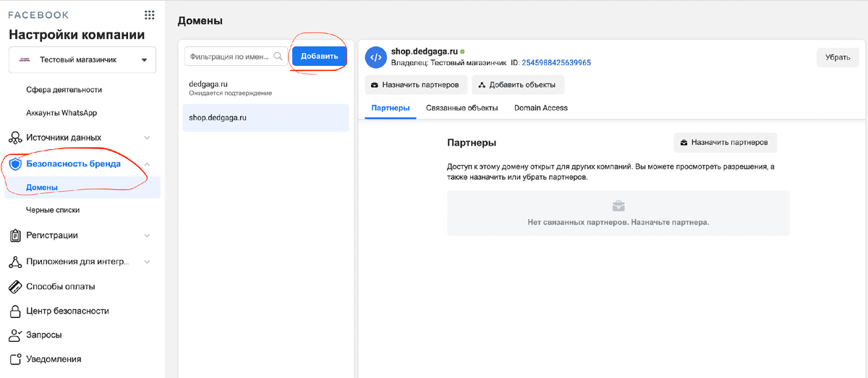Switch to the Связанные объекты tab
The image size is (868, 378).
(461, 108)
